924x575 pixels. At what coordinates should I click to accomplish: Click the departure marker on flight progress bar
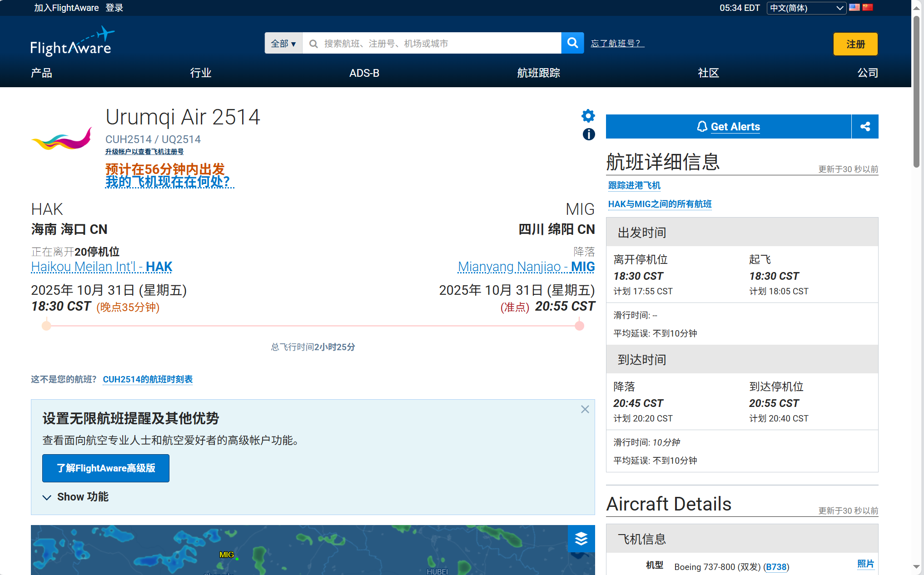pos(46,326)
